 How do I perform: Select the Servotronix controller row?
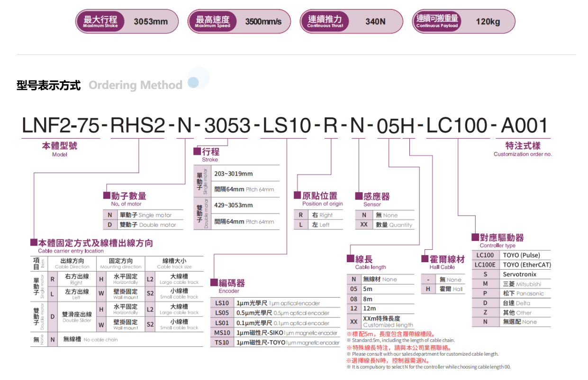click(512, 274)
